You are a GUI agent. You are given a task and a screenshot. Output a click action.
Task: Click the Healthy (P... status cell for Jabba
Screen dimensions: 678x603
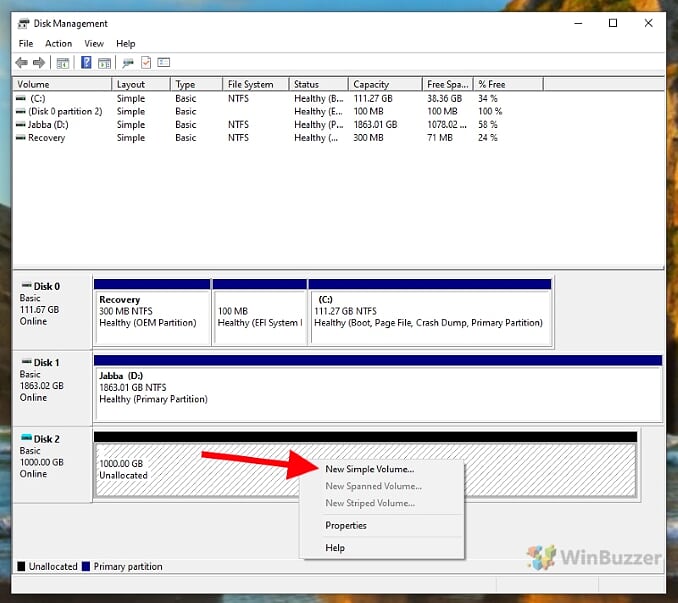(x=319, y=124)
